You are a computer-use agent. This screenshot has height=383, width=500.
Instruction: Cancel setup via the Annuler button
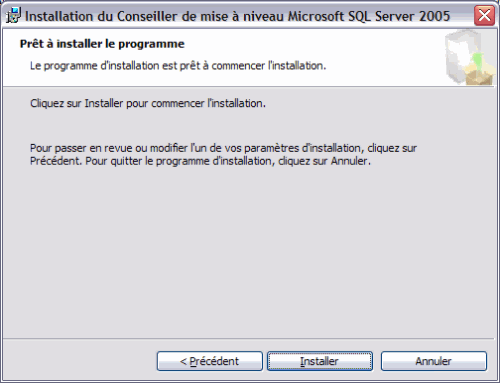(x=434, y=361)
